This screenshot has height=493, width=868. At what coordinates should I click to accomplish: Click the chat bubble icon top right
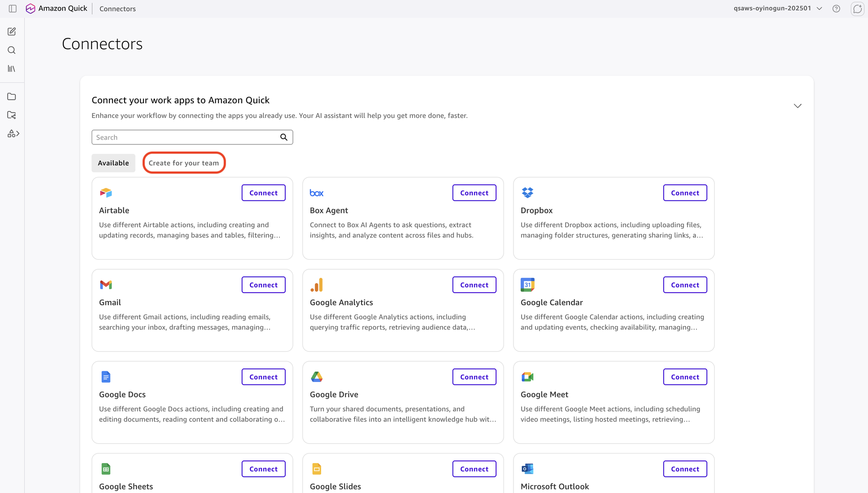[857, 9]
